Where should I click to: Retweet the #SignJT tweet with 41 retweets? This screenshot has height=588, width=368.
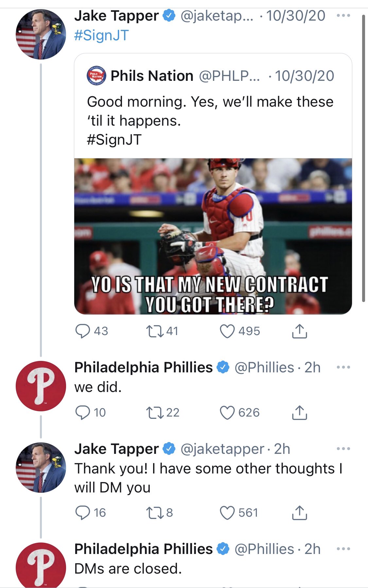coord(155,331)
